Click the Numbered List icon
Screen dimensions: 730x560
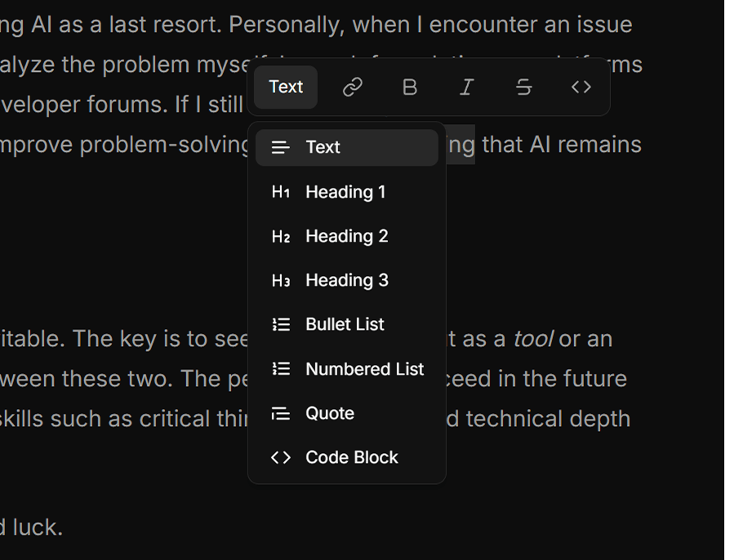coord(281,369)
